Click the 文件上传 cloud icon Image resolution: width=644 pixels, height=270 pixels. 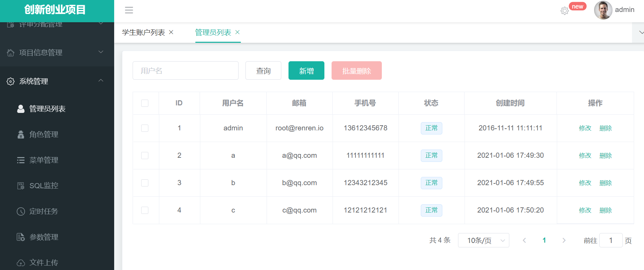(x=21, y=263)
